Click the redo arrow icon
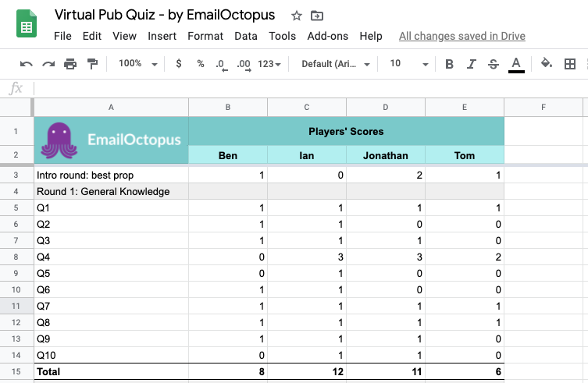Viewport: 588px width, 383px height. coord(48,64)
